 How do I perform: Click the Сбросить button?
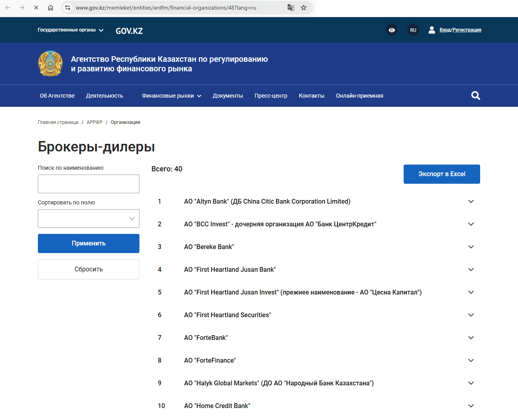(x=88, y=269)
